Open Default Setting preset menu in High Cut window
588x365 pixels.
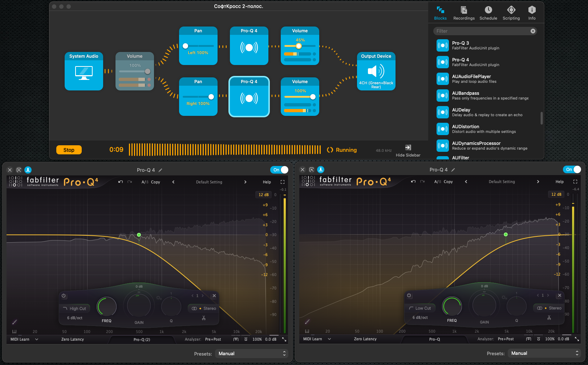[209, 182]
